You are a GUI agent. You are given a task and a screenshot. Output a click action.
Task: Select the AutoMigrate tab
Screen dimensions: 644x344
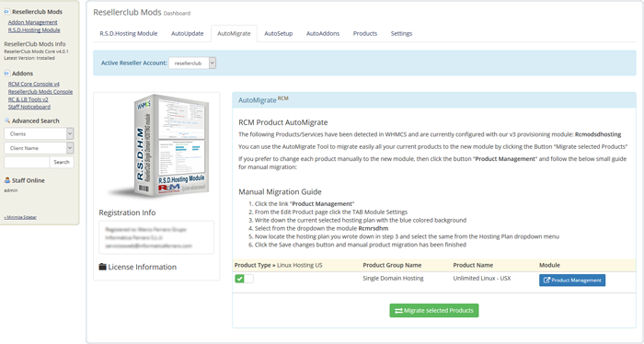tap(234, 34)
